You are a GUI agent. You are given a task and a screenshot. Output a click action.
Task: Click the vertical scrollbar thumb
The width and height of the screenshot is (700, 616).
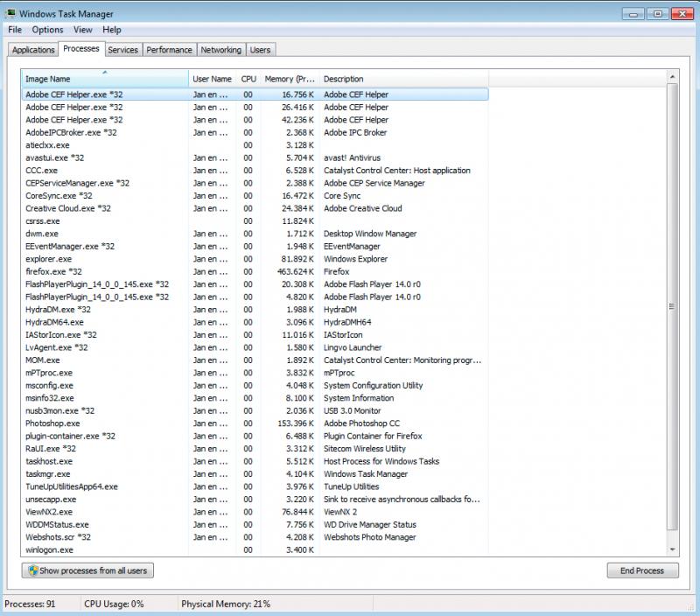click(x=672, y=306)
